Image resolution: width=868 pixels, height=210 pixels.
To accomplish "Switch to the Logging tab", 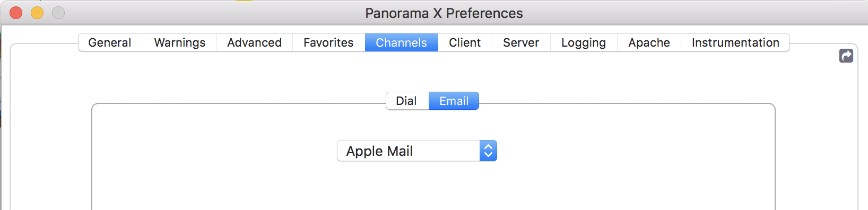I will 584,42.
